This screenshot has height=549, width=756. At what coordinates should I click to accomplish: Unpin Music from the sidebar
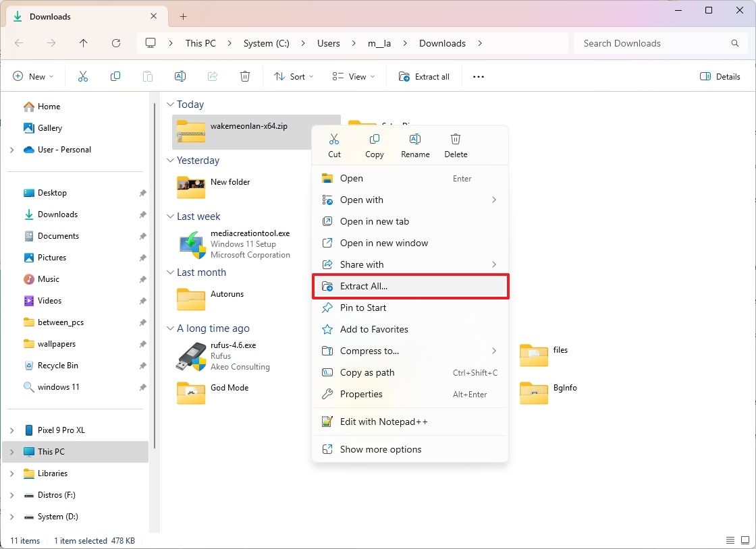[142, 279]
